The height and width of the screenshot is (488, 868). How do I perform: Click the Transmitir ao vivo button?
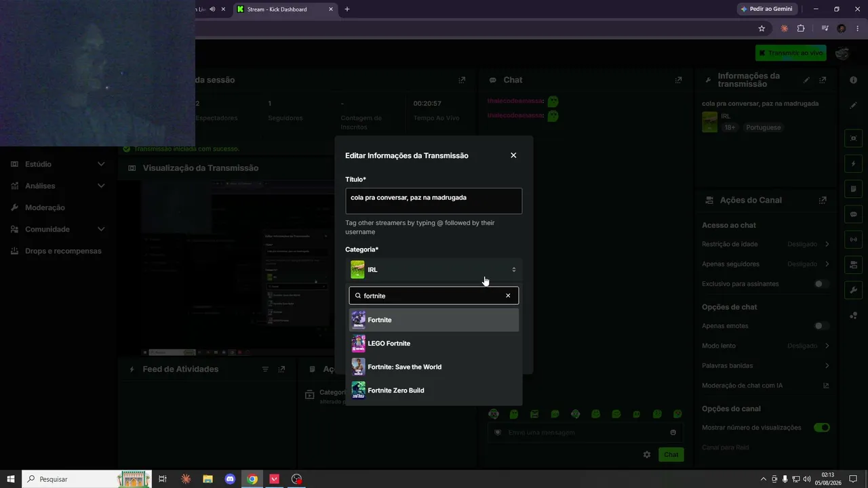791,53
